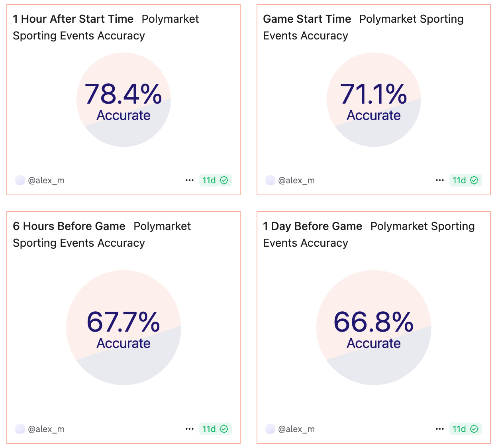Click the 71.1% Accurate pie chart
This screenshot has height=448, width=498.
(x=374, y=100)
